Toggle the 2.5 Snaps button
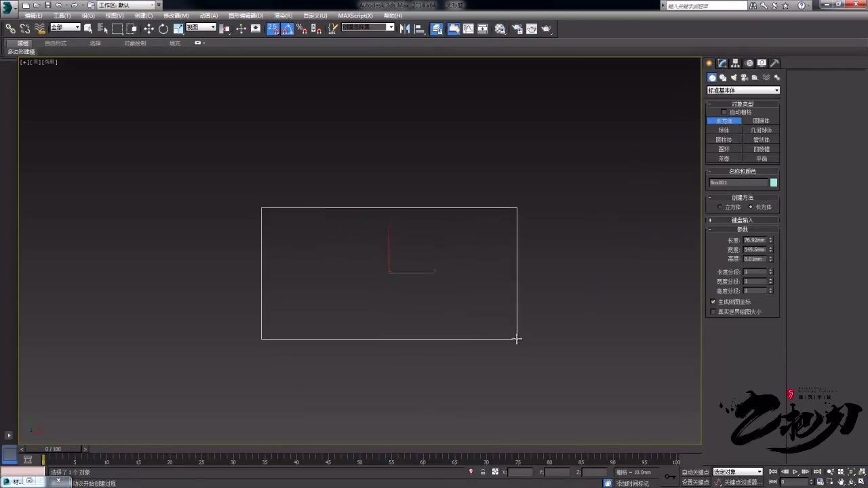This screenshot has height=488, width=868. point(273,28)
